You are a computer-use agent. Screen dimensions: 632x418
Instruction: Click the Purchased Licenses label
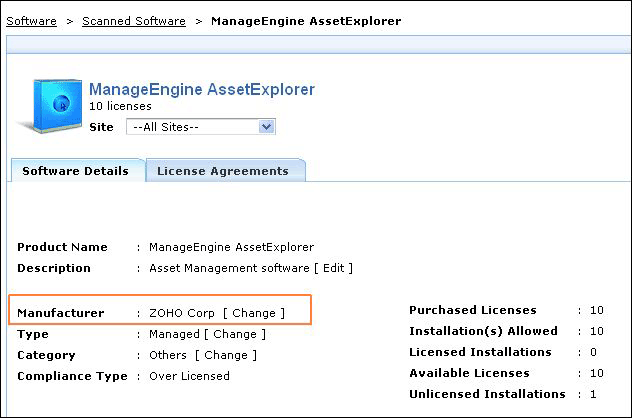(473, 310)
